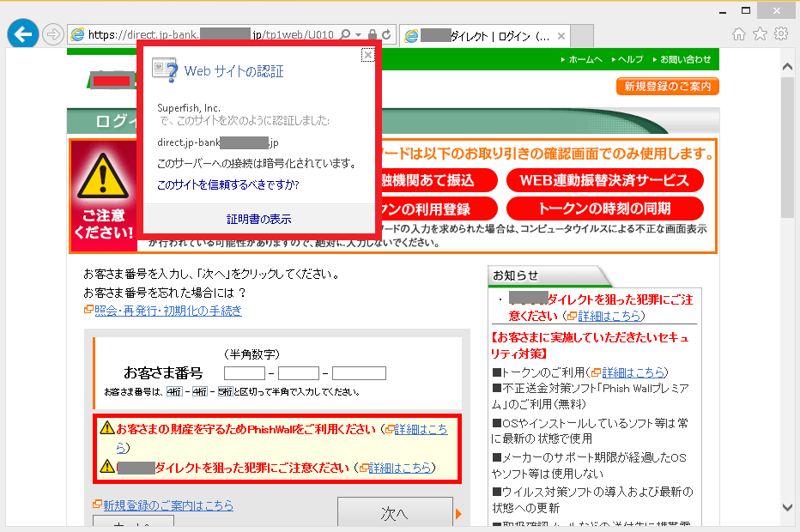
Task: Click the page scrollbar down arrow
Action: (787, 507)
